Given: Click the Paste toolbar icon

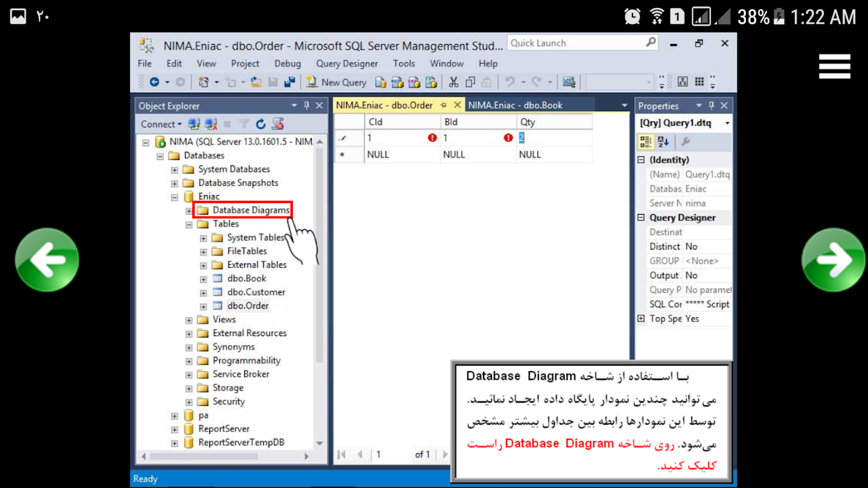Looking at the screenshot, I should (x=486, y=82).
